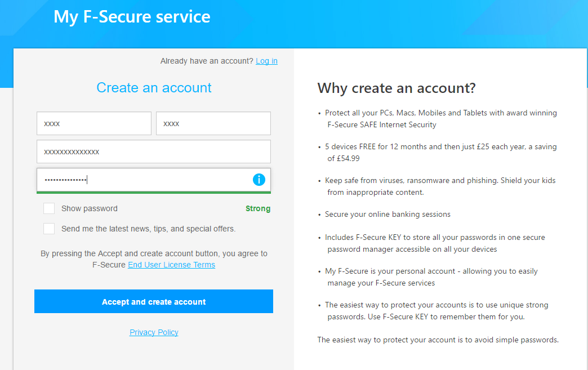Focus the first name input field
588x370 pixels.
[x=94, y=123]
